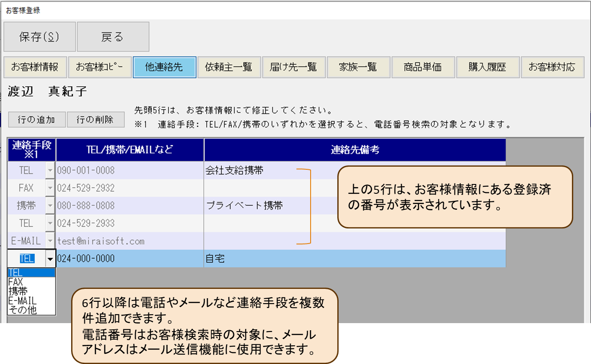Collapse the open 連絡手段 dropdown arrow in row six
Screen dimensions: 591x364
[50, 259]
